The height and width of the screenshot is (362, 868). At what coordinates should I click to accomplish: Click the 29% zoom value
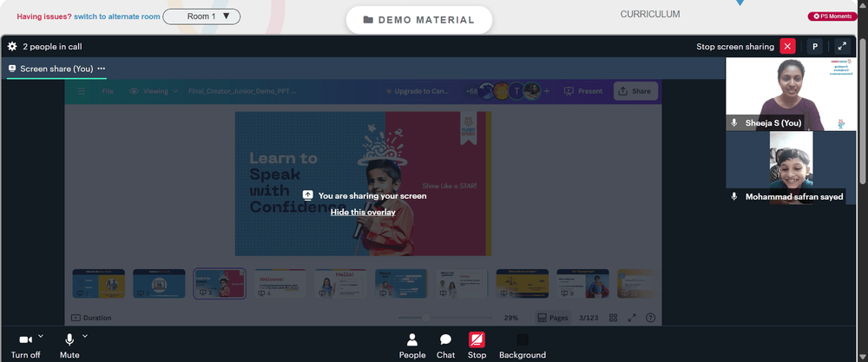(510, 318)
